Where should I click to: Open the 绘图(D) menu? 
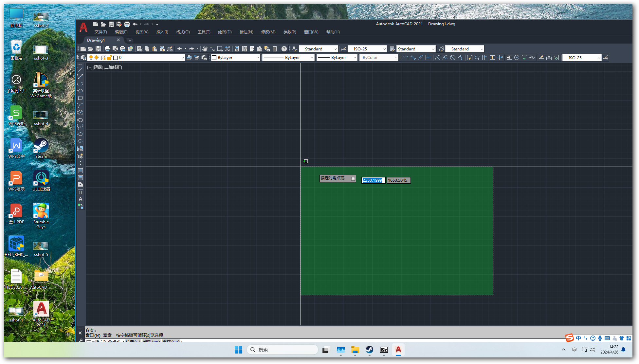click(x=225, y=32)
